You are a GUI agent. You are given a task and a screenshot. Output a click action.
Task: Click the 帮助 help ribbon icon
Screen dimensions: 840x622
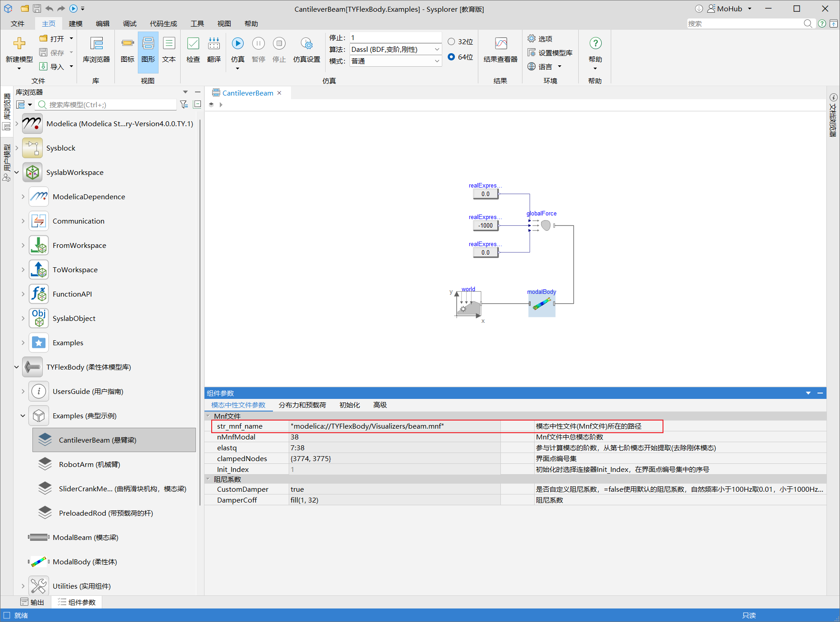coord(595,44)
